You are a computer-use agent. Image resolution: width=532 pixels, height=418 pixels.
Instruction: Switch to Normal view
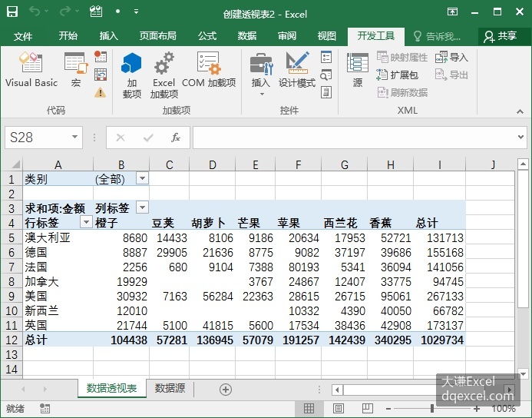309,408
